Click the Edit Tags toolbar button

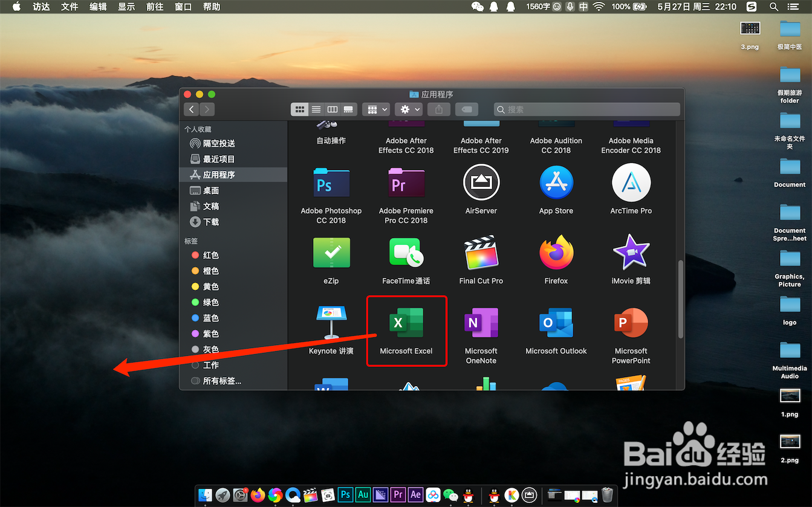click(467, 109)
